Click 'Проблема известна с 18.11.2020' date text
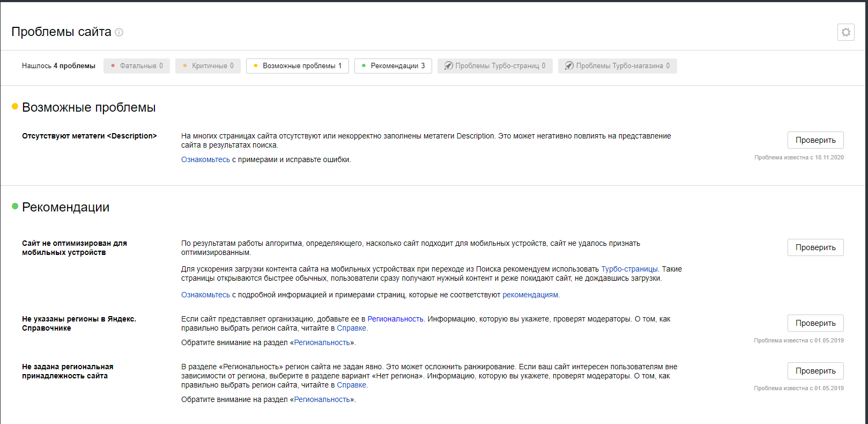Image resolution: width=868 pixels, height=424 pixels. coord(799,157)
